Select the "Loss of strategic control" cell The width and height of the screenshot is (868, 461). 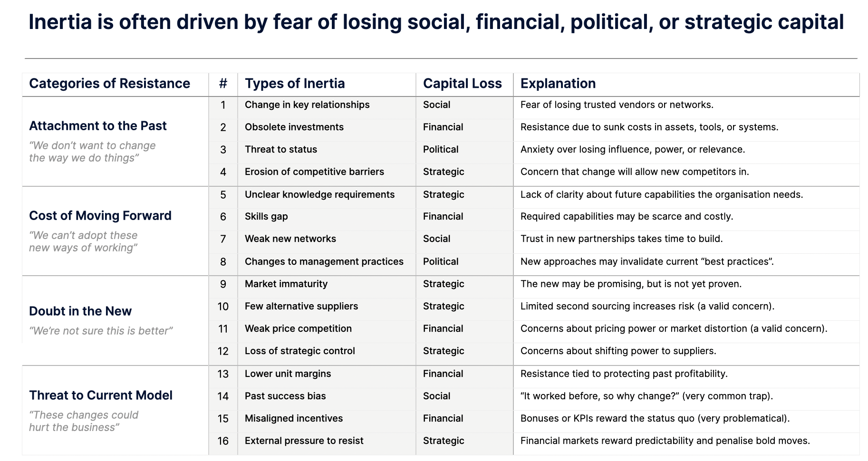click(x=299, y=351)
